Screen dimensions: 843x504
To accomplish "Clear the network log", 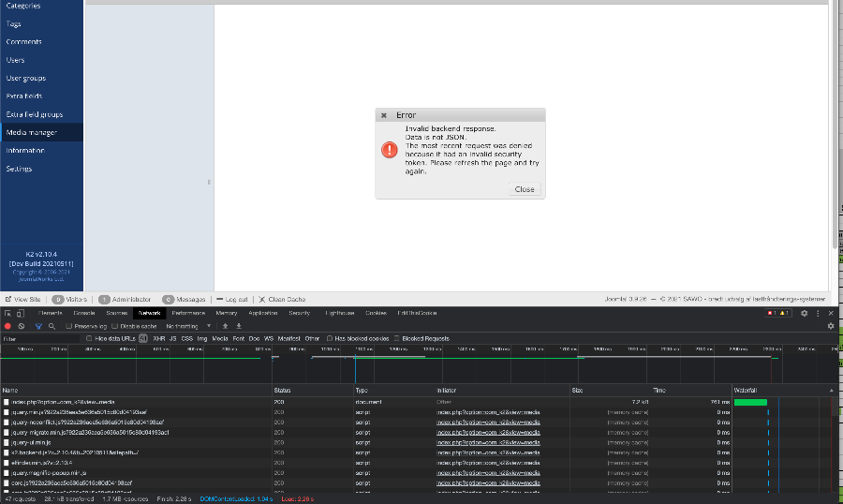I will point(21,326).
